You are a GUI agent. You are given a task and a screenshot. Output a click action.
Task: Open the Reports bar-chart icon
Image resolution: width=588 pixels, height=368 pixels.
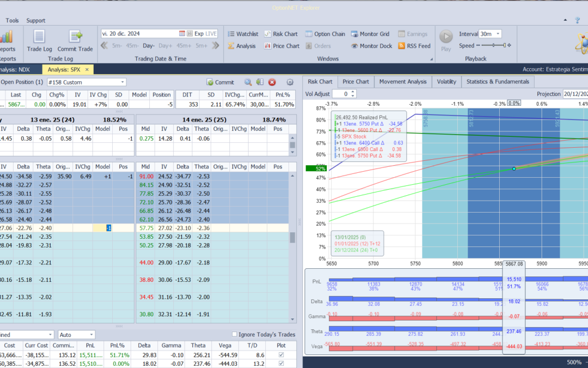pyautogui.click(x=7, y=37)
